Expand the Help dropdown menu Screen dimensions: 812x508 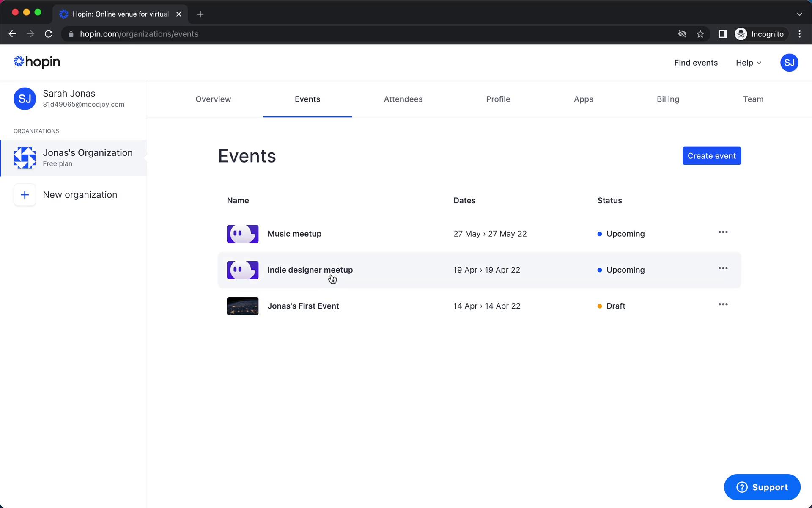coord(748,63)
